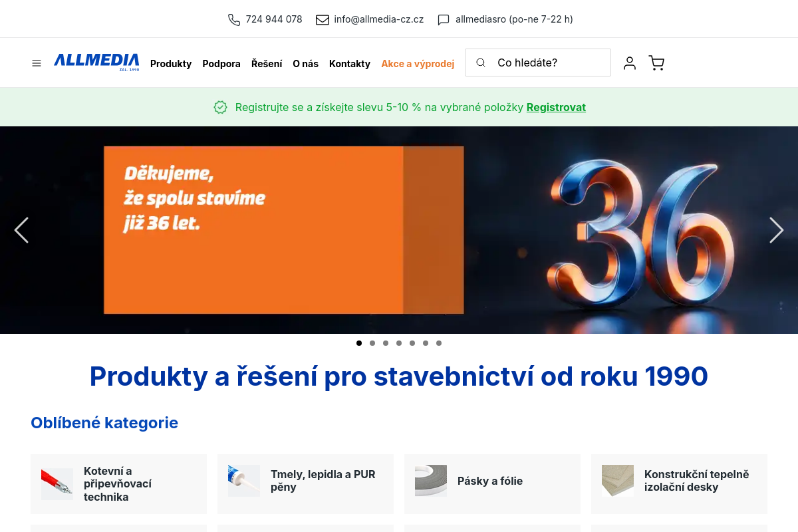This screenshot has width=798, height=532.
Task: Click the 'Registrujte se a získejte slevu' text
Action: click(x=380, y=107)
